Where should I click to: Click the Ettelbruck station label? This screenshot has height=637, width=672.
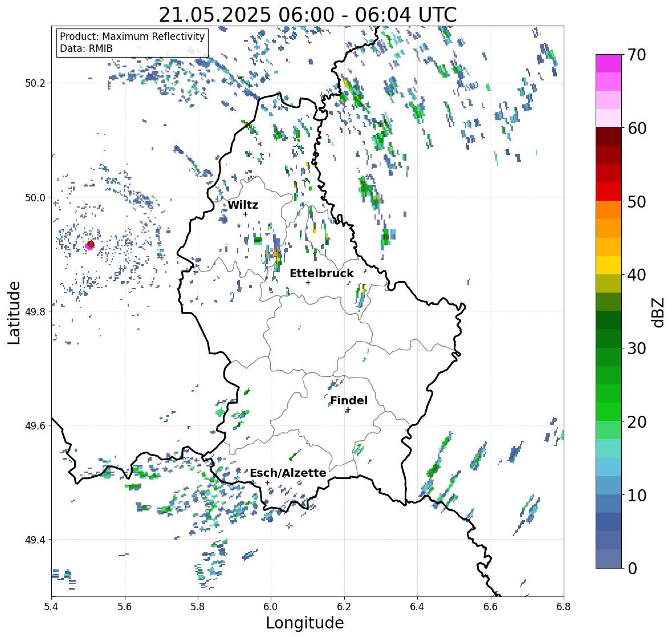click(321, 273)
